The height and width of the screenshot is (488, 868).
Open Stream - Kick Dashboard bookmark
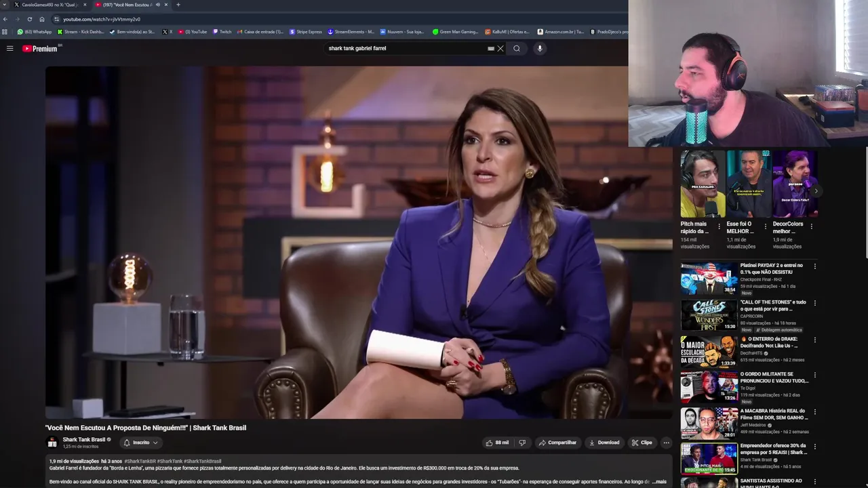(81, 32)
